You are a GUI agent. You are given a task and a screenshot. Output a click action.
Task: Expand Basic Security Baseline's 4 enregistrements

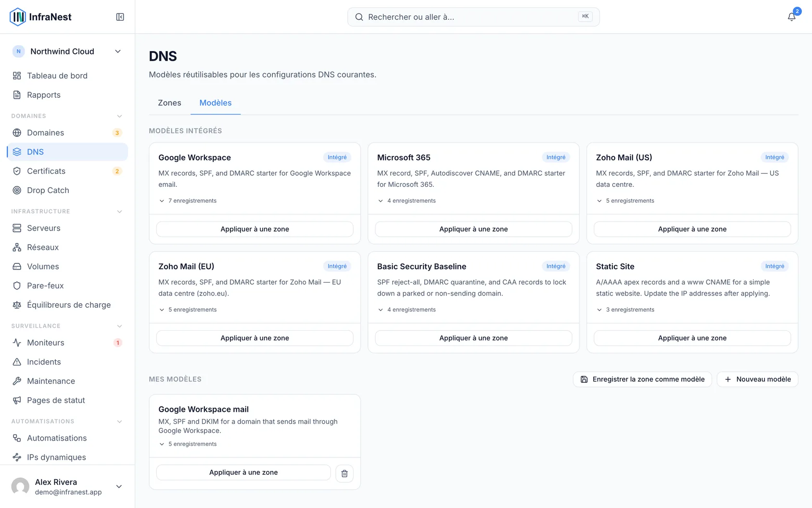pyautogui.click(x=407, y=310)
